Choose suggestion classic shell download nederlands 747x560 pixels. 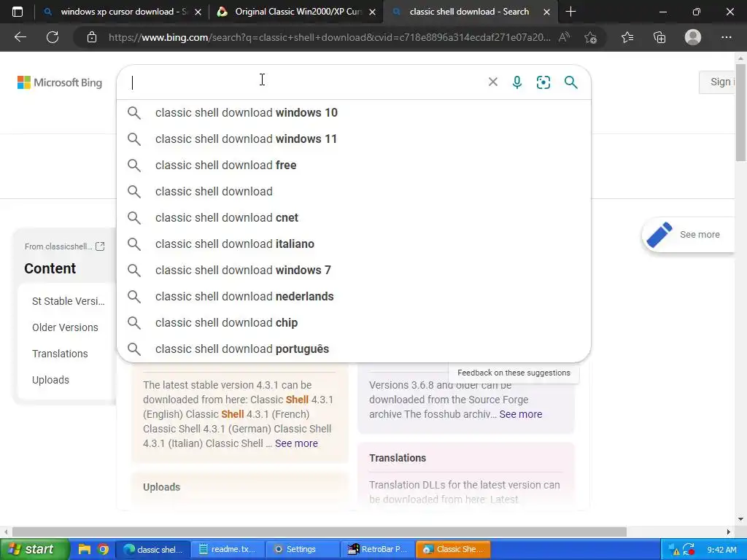point(354,296)
